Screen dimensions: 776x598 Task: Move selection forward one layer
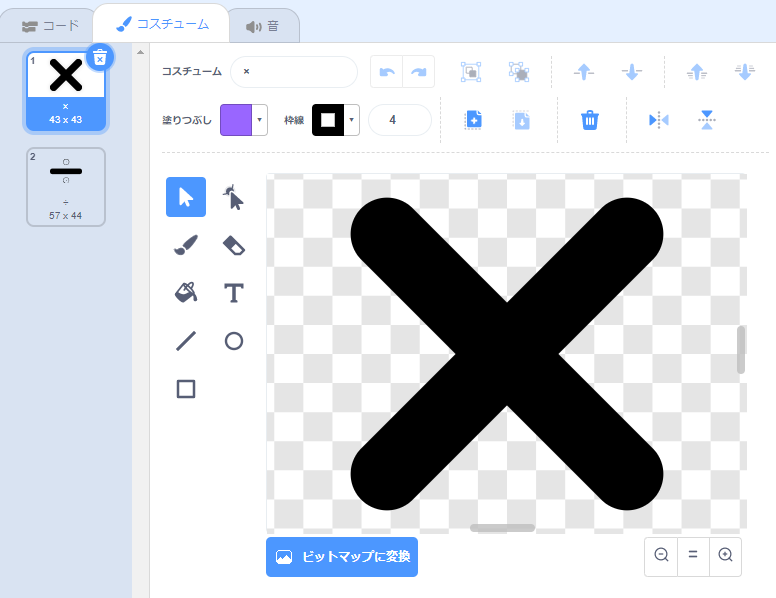click(x=584, y=72)
